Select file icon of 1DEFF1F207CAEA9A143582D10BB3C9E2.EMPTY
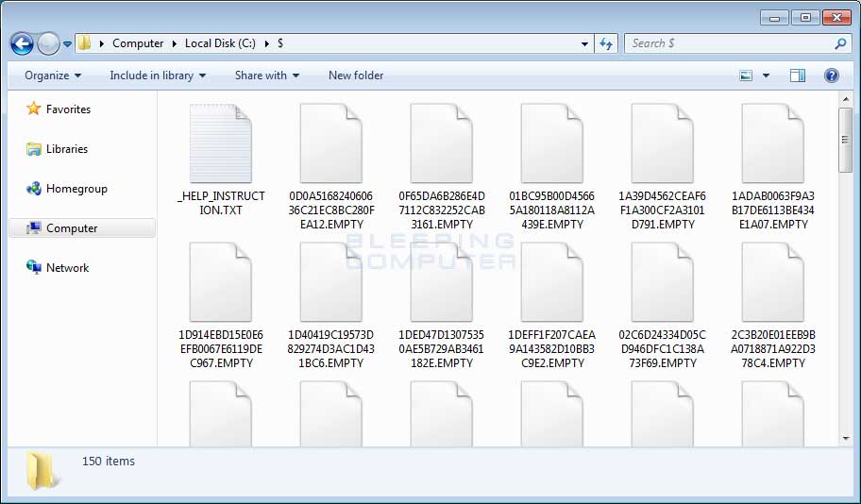Image resolution: width=861 pixels, height=504 pixels. tap(552, 282)
